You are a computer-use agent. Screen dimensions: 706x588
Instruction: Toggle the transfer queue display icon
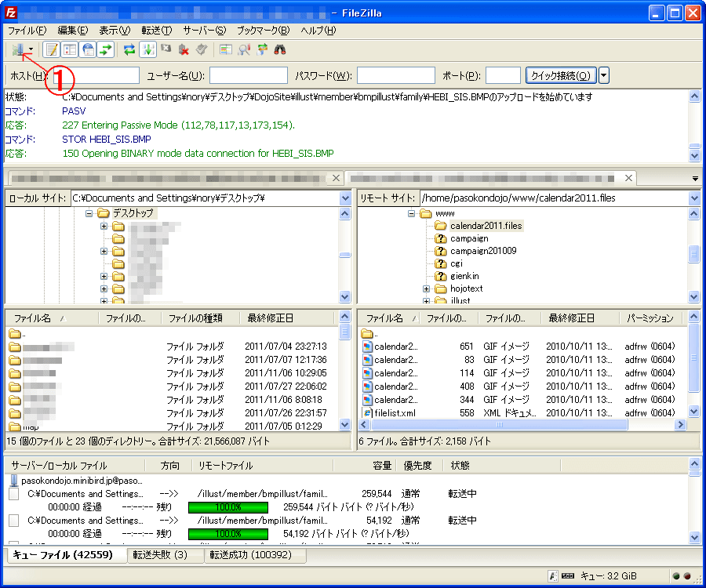point(106,49)
